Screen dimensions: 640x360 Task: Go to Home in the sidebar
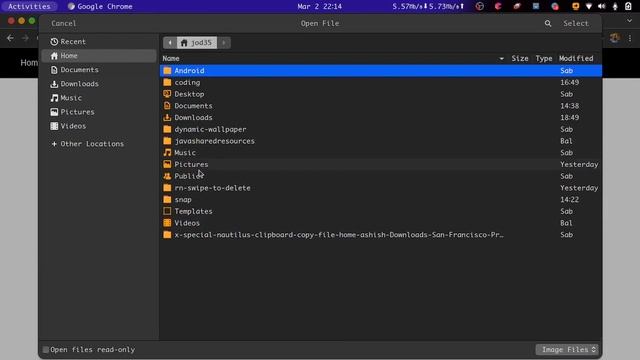(99, 56)
